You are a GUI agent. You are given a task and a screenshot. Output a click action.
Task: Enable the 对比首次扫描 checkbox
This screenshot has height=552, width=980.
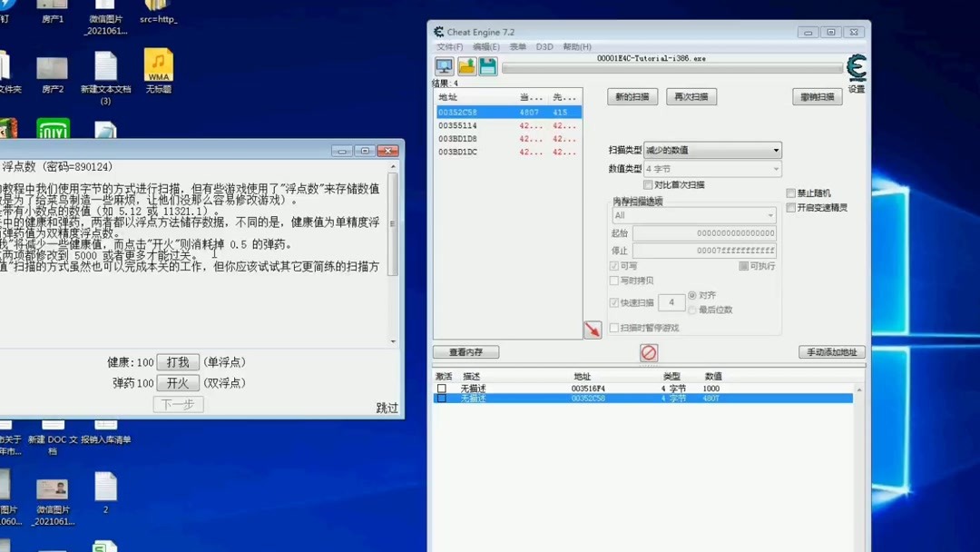tap(647, 184)
